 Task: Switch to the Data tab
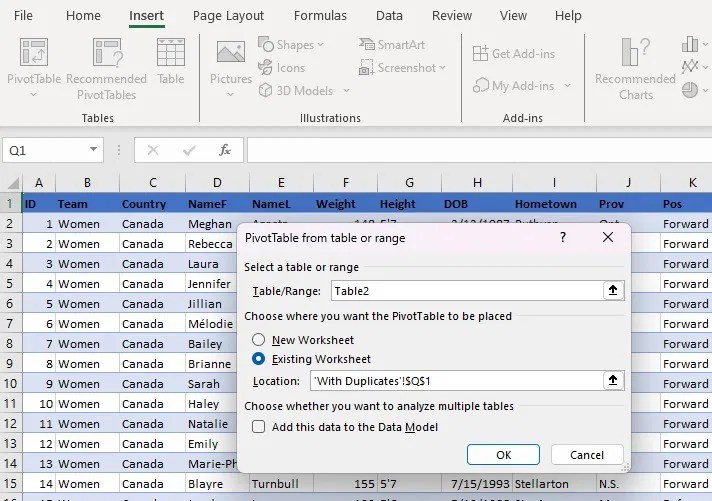coord(389,15)
